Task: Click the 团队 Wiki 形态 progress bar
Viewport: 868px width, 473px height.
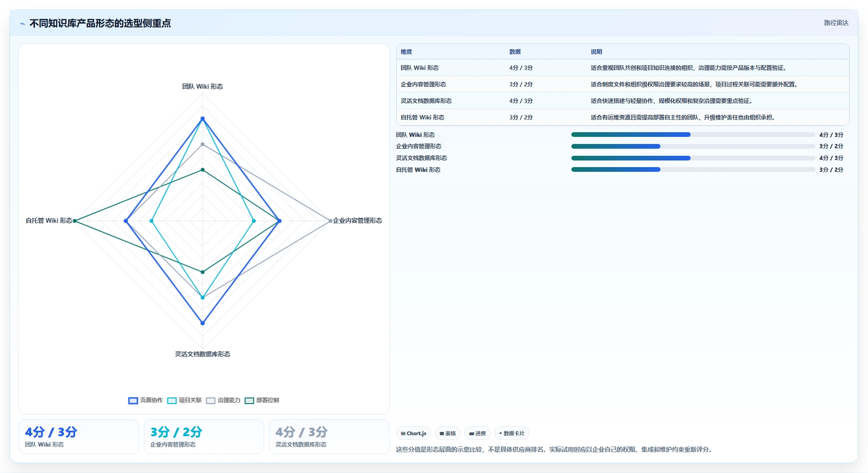Action: pyautogui.click(x=693, y=135)
